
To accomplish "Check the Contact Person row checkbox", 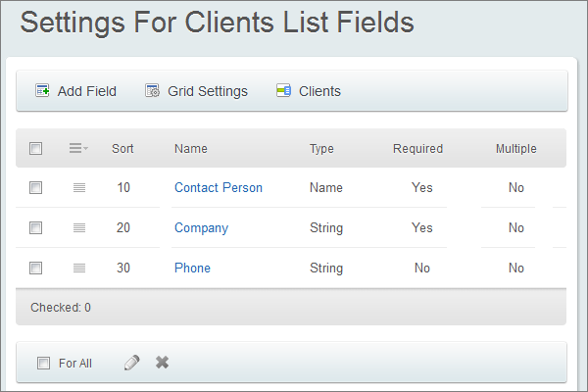I will [36, 188].
